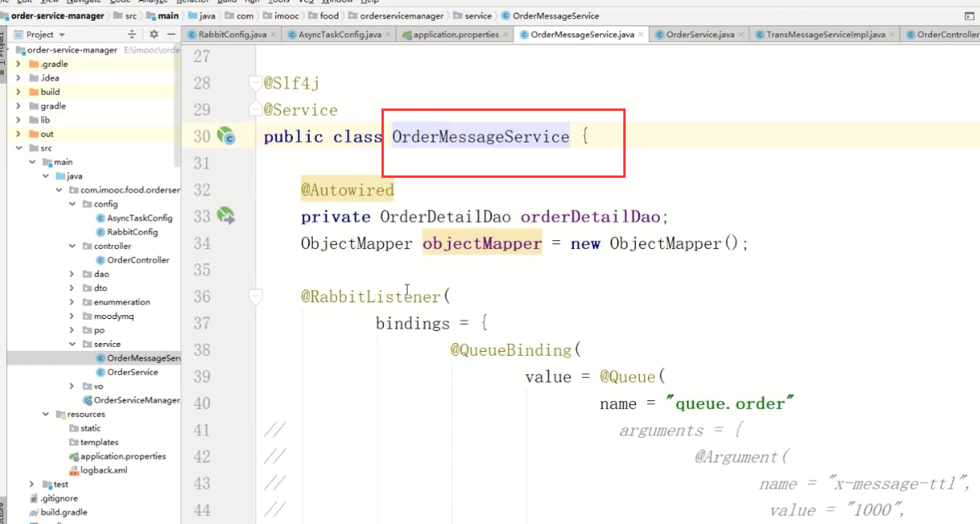Click the highlighted objectMapper variable
The width and height of the screenshot is (980, 524).
[x=482, y=243]
